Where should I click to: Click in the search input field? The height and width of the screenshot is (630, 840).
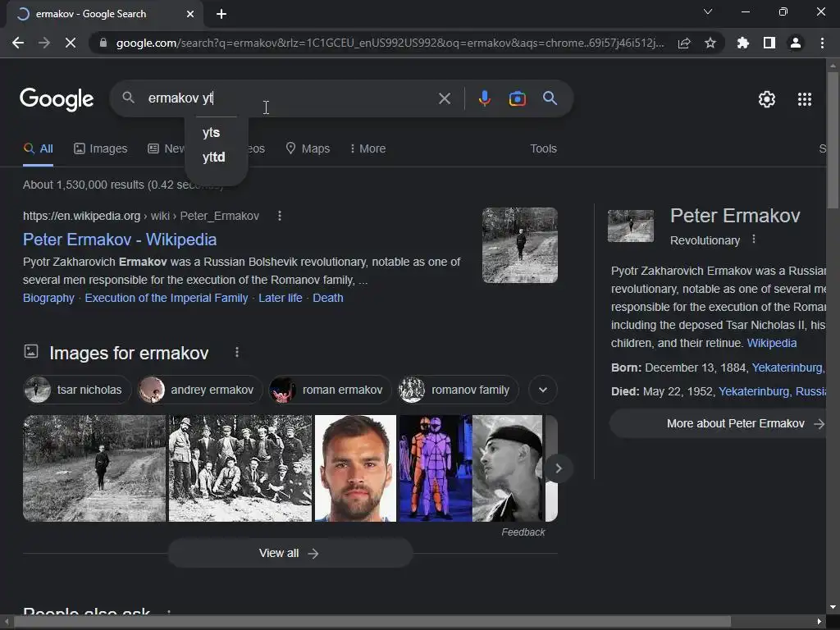(x=290, y=98)
